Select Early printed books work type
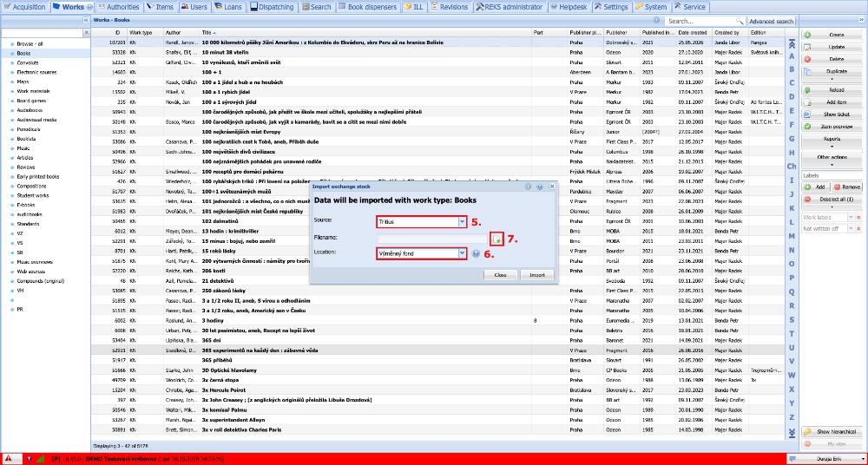The image size is (868, 465). (x=37, y=177)
